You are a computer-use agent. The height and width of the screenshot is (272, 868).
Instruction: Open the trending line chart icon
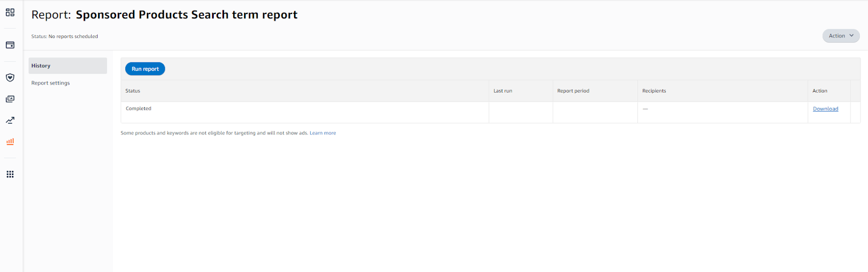10,120
